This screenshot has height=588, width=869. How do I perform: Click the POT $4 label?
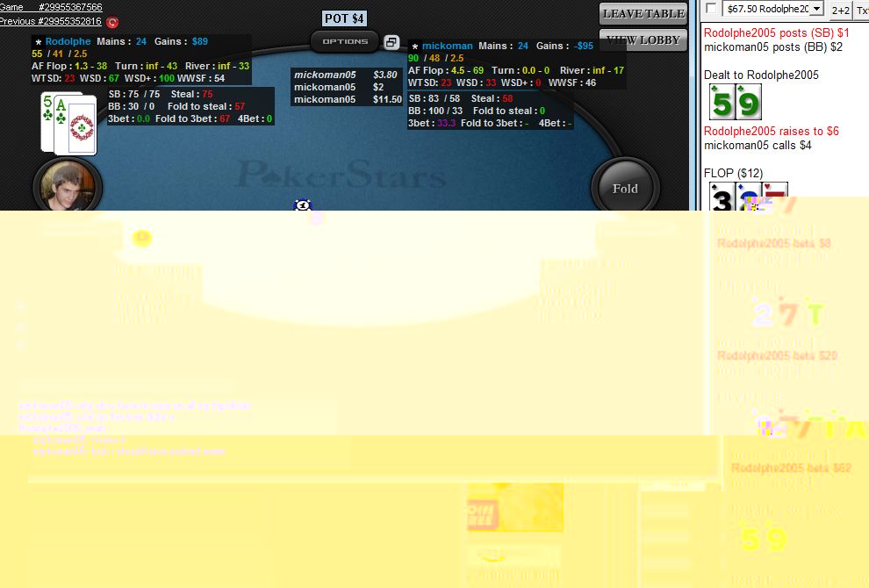344,18
